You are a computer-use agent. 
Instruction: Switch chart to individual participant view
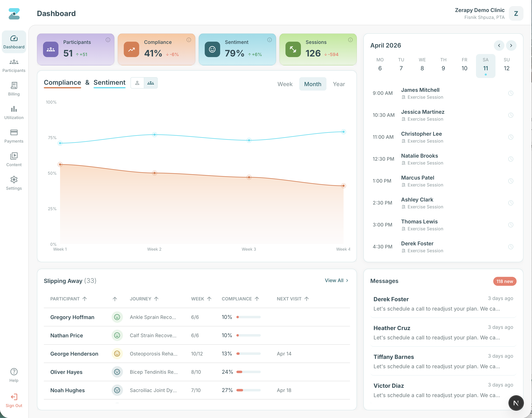(x=137, y=83)
